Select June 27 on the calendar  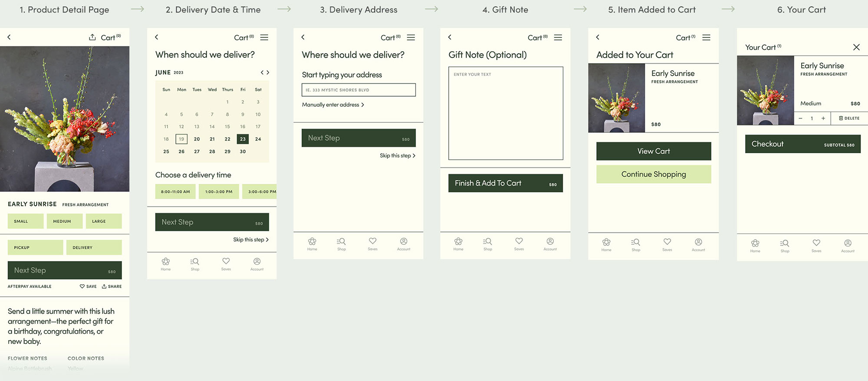(x=197, y=151)
